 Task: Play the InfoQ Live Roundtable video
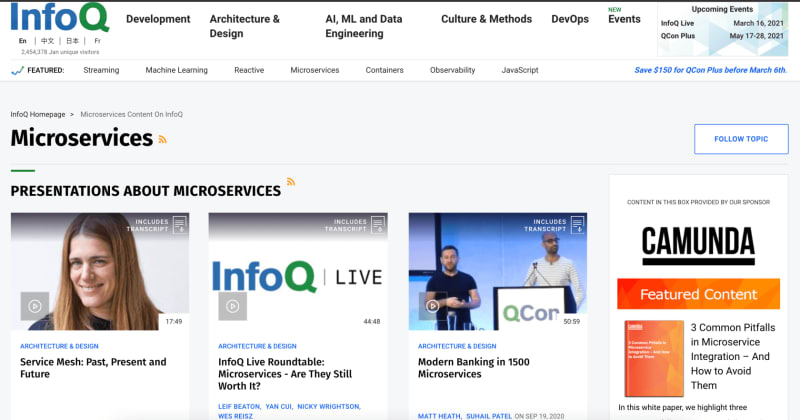pyautogui.click(x=233, y=306)
